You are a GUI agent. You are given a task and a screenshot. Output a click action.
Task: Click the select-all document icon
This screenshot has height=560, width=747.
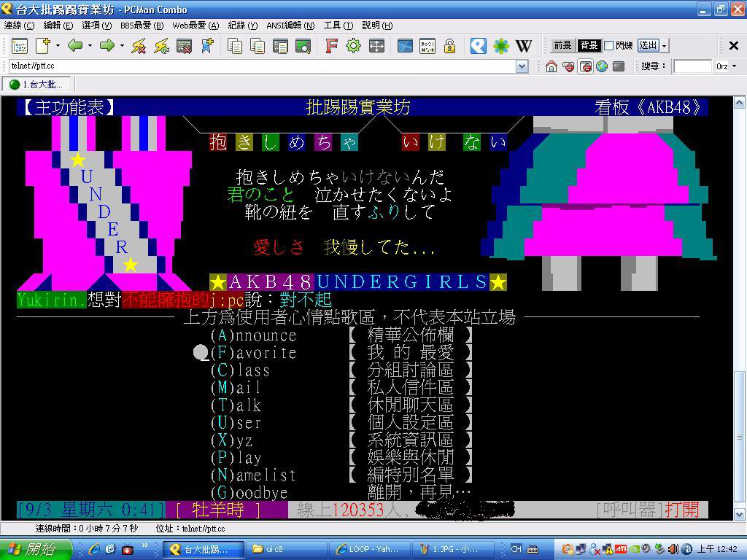coord(280,46)
